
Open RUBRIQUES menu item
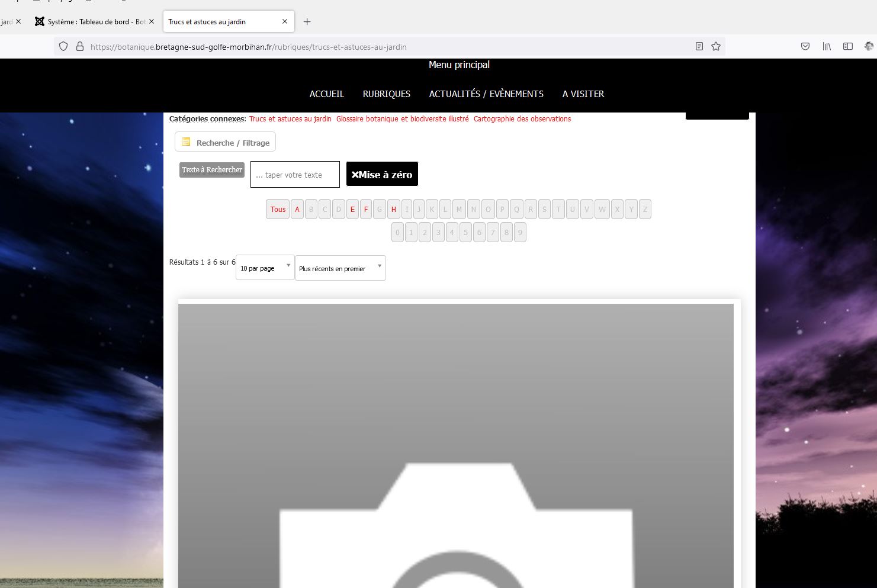point(387,94)
